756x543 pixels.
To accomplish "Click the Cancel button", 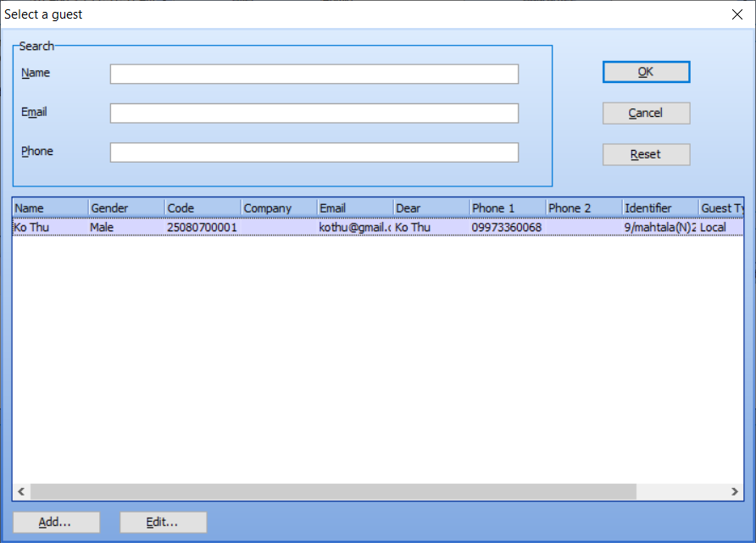I will coord(646,113).
